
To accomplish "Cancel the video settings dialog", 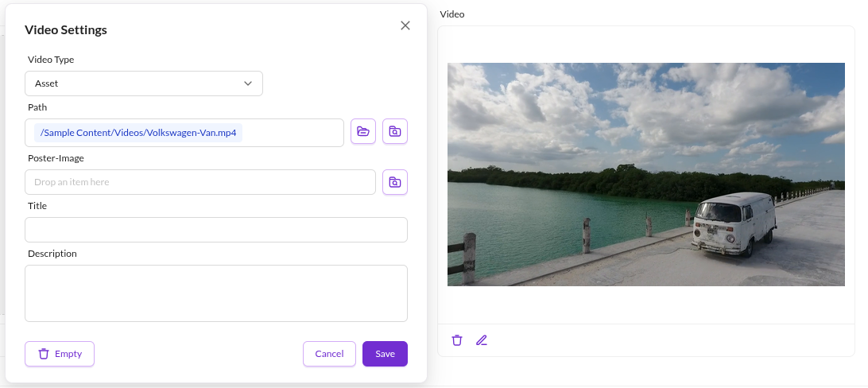I will pos(329,354).
